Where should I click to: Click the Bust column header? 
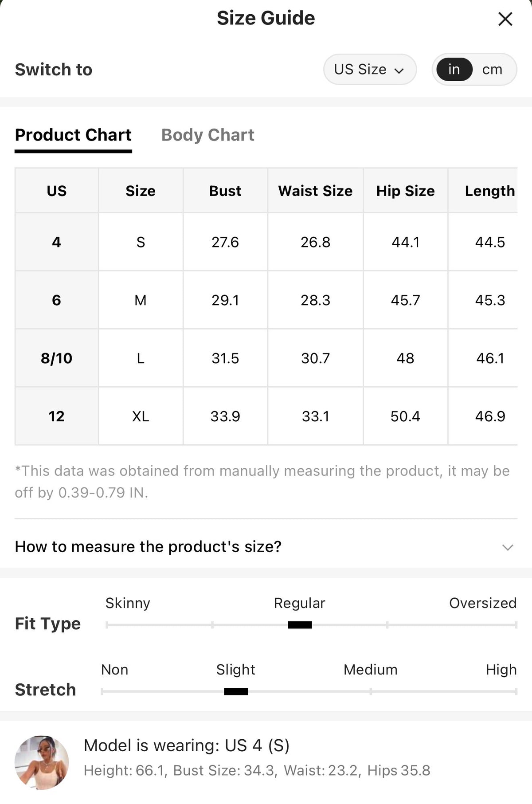pos(225,191)
